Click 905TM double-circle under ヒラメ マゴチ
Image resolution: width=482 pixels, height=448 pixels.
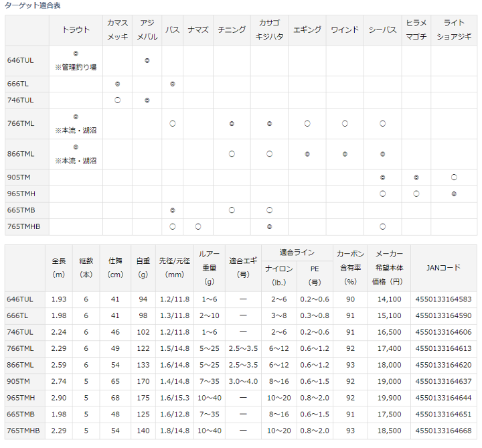click(416, 177)
